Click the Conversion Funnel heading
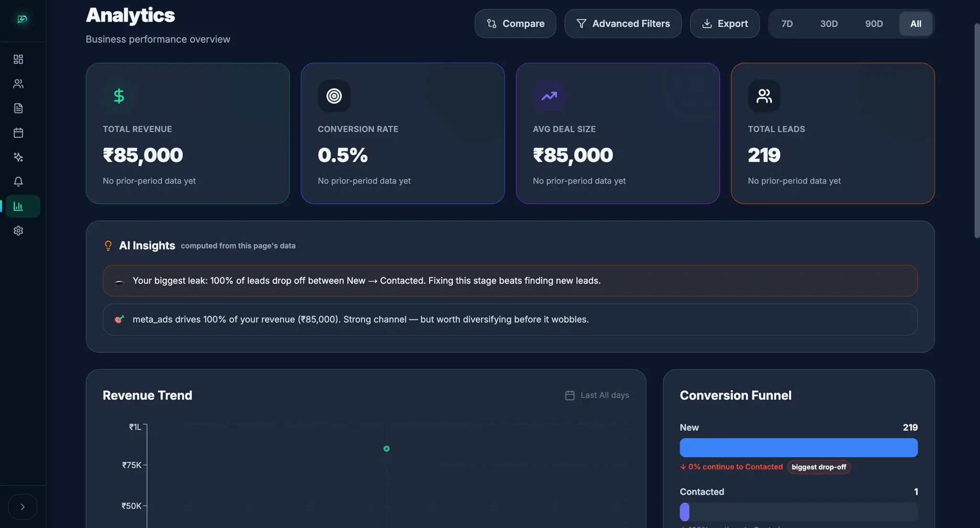 click(x=735, y=396)
